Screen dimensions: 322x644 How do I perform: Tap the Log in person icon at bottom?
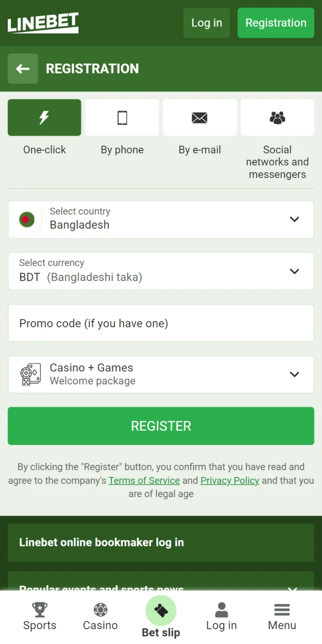pos(221,609)
